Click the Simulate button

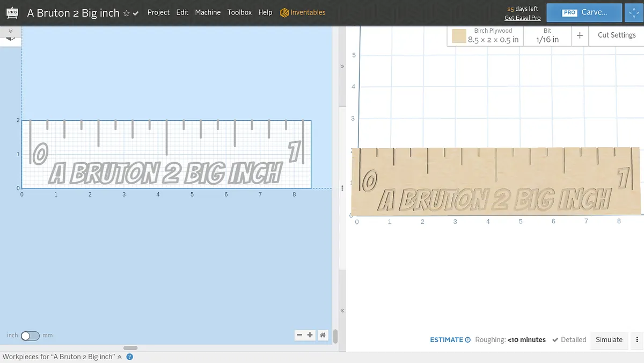(x=609, y=340)
